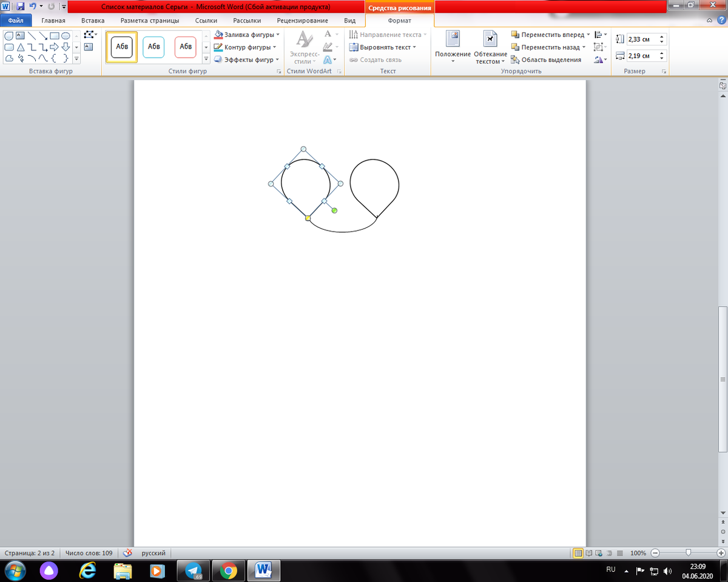Click the Страница: 2 из 2 status indicator
The height and width of the screenshot is (582, 728).
click(x=30, y=553)
